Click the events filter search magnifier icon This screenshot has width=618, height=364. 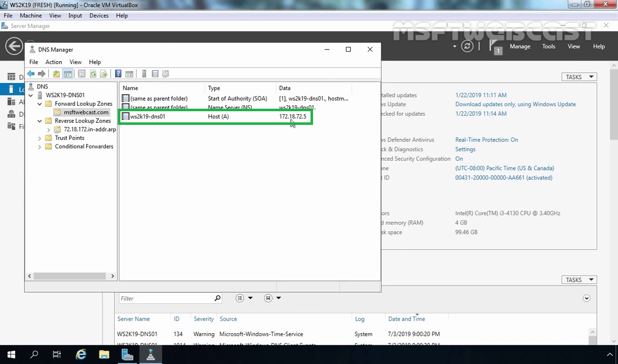pos(217,298)
